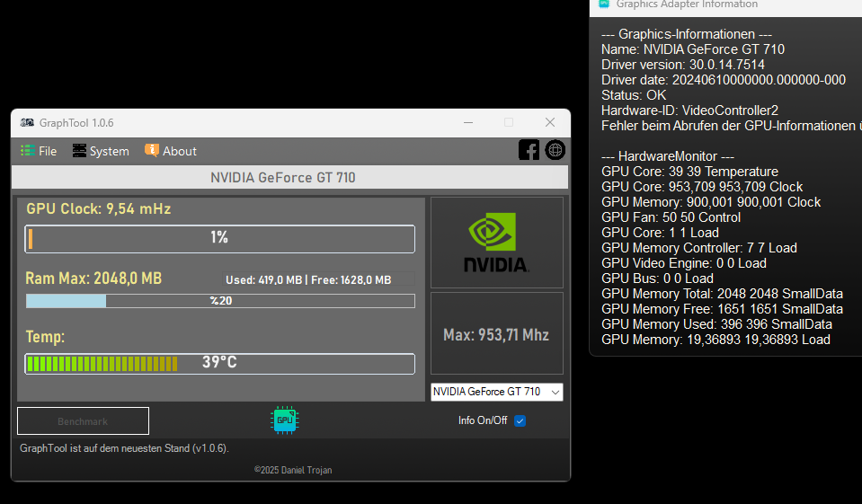Screen dimensions: 862x504
Task: Click the globe website icon
Action: [555, 150]
